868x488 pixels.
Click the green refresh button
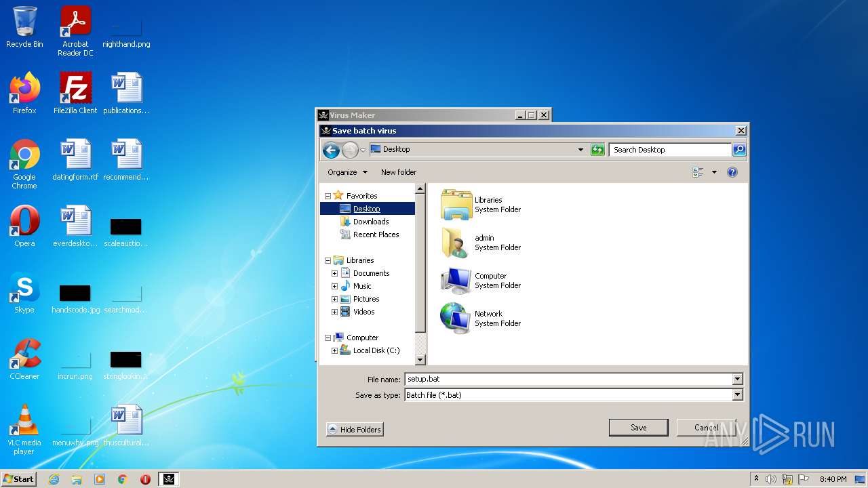click(597, 150)
